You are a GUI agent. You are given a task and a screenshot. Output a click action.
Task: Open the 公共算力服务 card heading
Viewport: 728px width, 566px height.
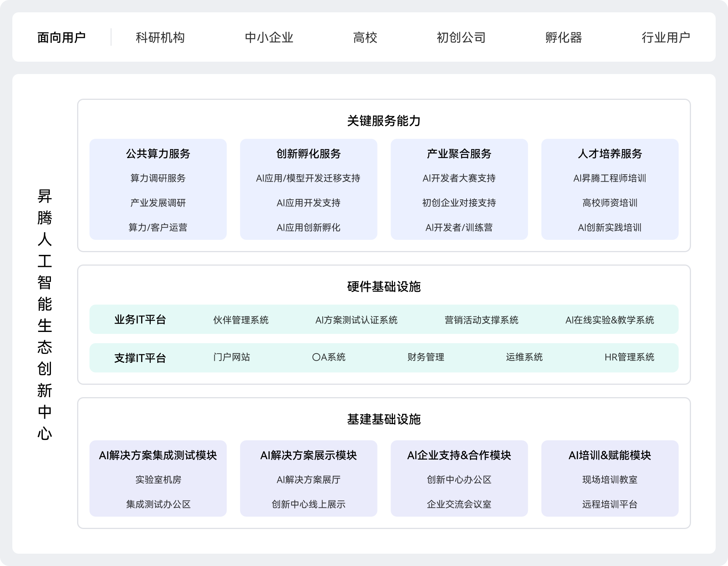pos(158,153)
